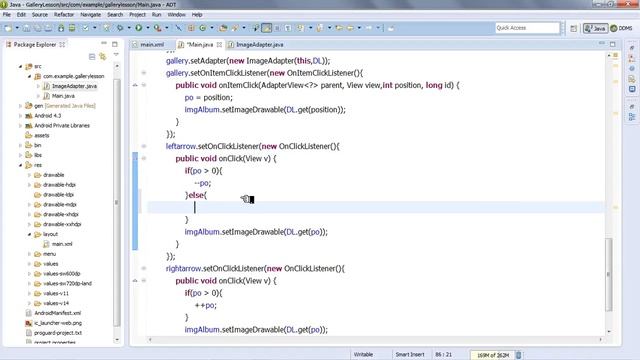Click the Writable status entry
The width and height of the screenshot is (640, 360).
point(363,355)
